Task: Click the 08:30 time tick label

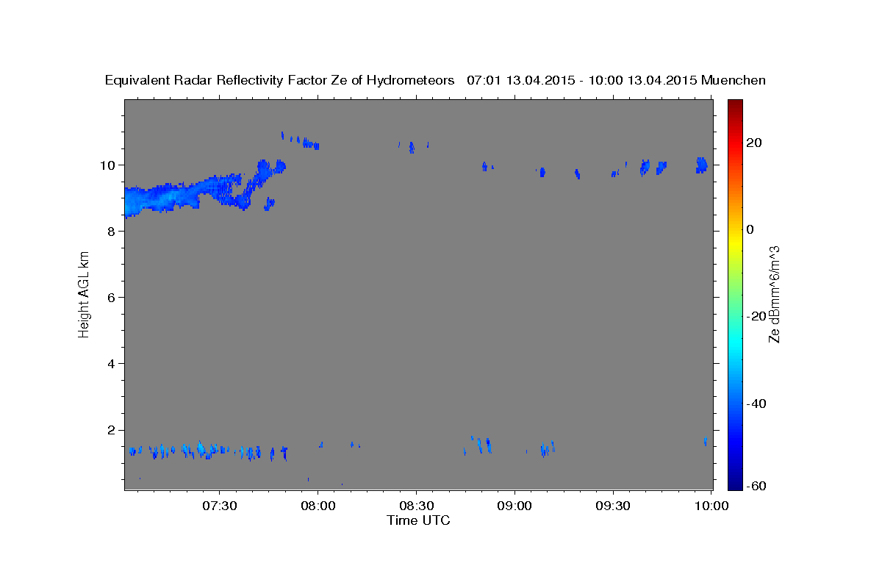Action: point(416,506)
